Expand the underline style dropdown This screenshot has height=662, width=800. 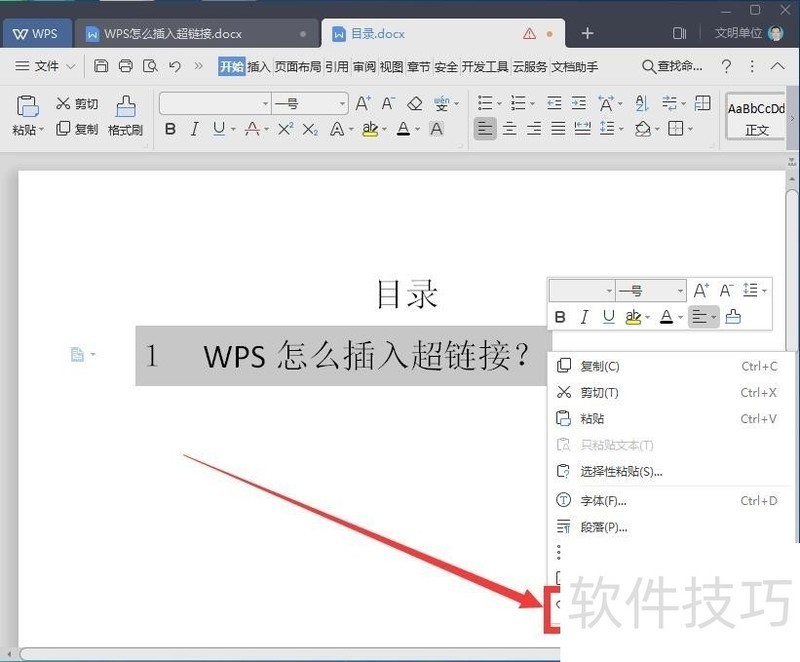click(232, 129)
